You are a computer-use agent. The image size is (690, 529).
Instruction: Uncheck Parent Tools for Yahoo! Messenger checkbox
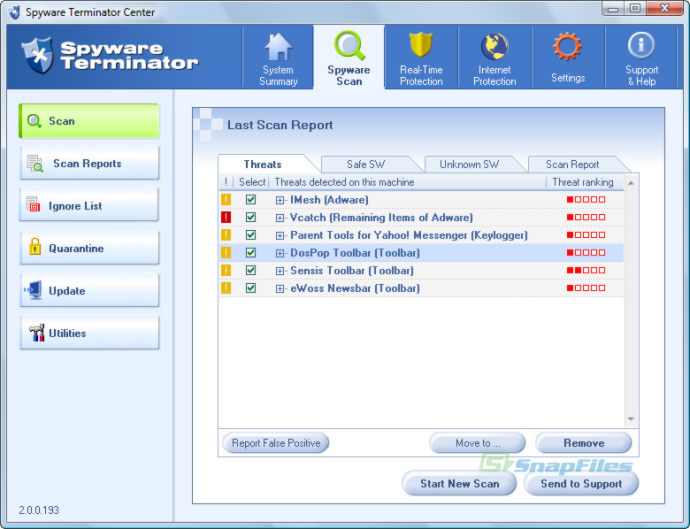click(251, 235)
